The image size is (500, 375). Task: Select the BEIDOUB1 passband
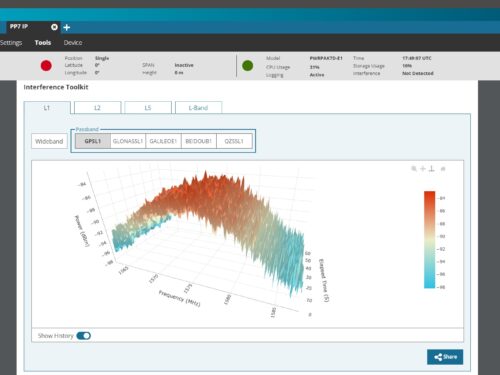199,141
